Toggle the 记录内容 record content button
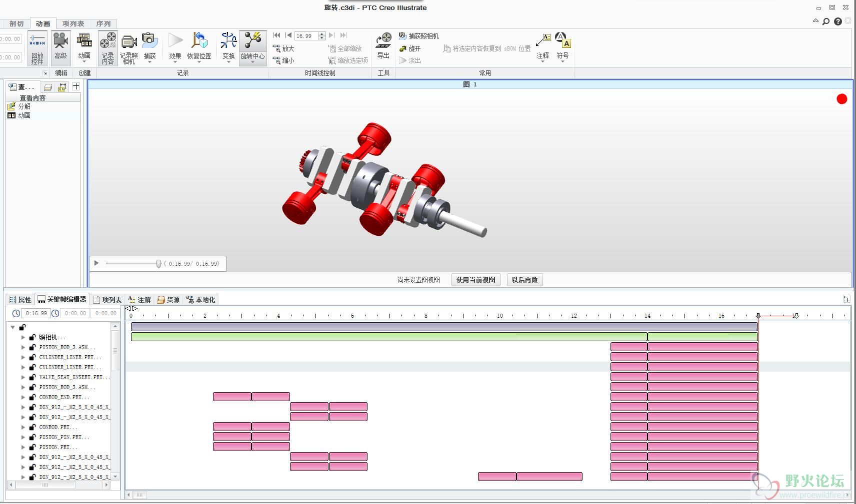856x504 pixels. [x=107, y=48]
